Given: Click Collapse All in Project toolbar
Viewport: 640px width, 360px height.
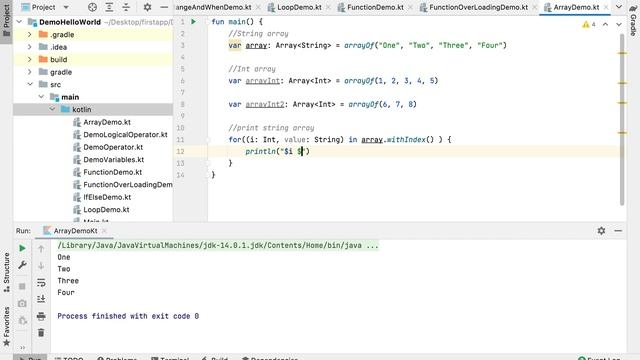Looking at the screenshot, I should [x=126, y=7].
